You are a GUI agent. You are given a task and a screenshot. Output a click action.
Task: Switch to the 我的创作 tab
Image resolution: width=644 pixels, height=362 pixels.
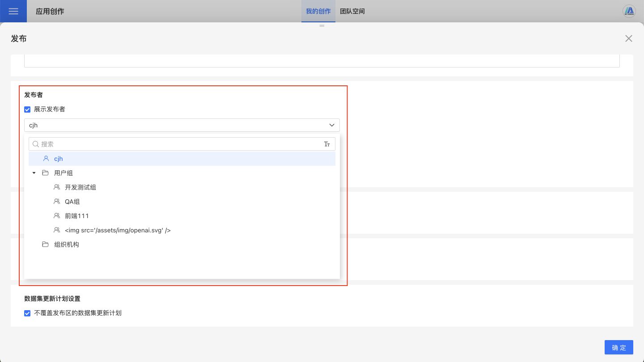318,11
